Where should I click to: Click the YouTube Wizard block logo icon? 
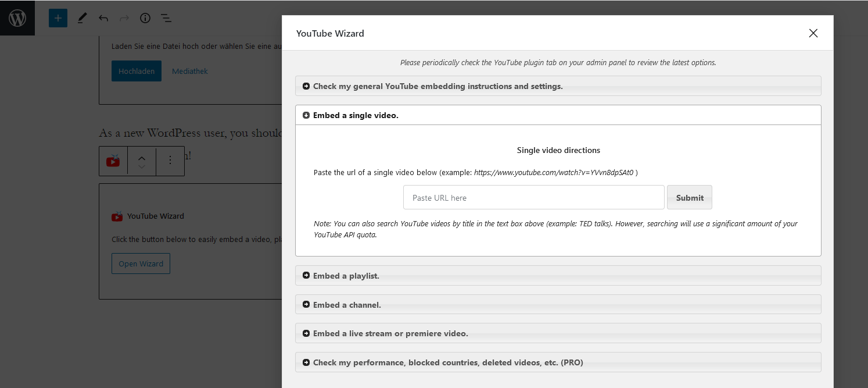click(117, 216)
